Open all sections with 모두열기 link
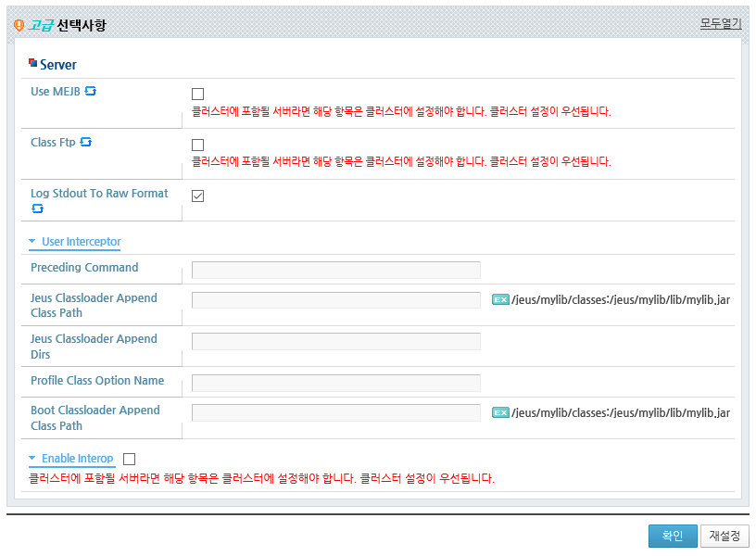The image size is (756, 556). pyautogui.click(x=721, y=23)
